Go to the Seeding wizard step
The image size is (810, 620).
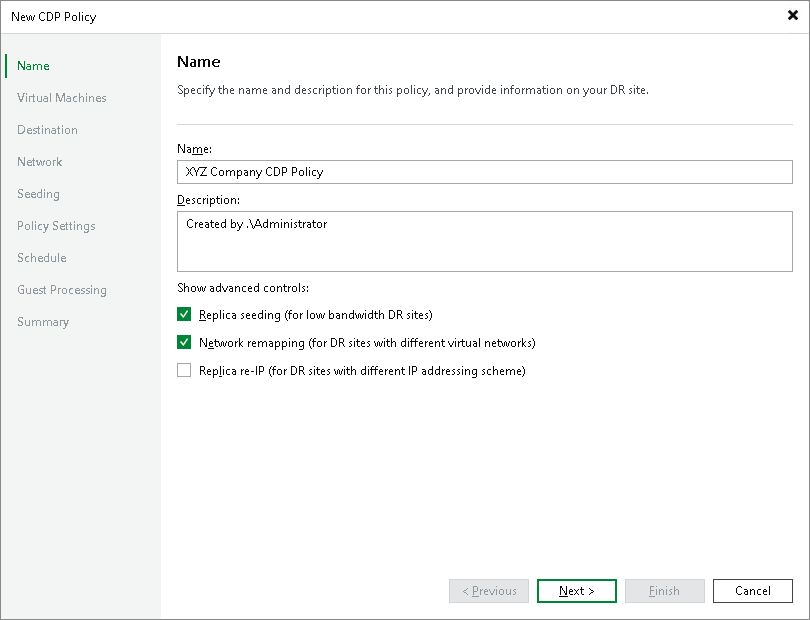tap(38, 193)
